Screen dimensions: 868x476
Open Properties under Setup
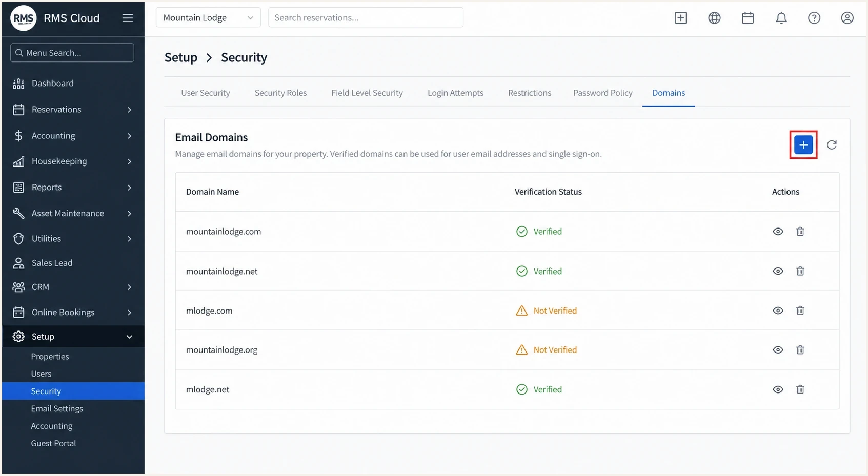point(50,357)
